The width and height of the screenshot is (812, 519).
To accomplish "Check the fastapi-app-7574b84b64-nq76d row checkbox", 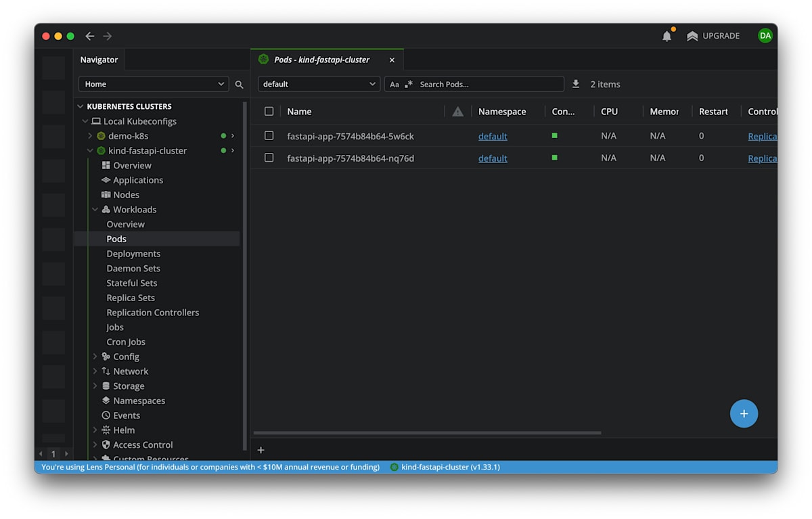I will [269, 158].
